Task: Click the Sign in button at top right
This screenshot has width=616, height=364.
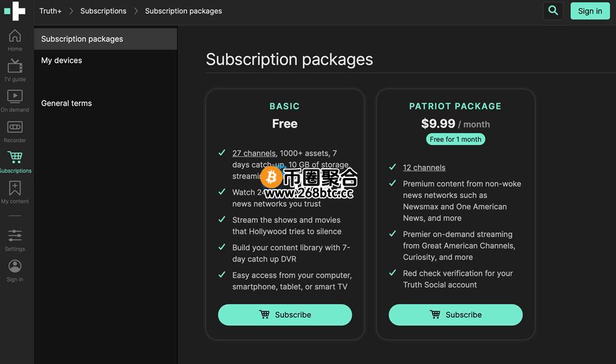Action: tap(590, 11)
